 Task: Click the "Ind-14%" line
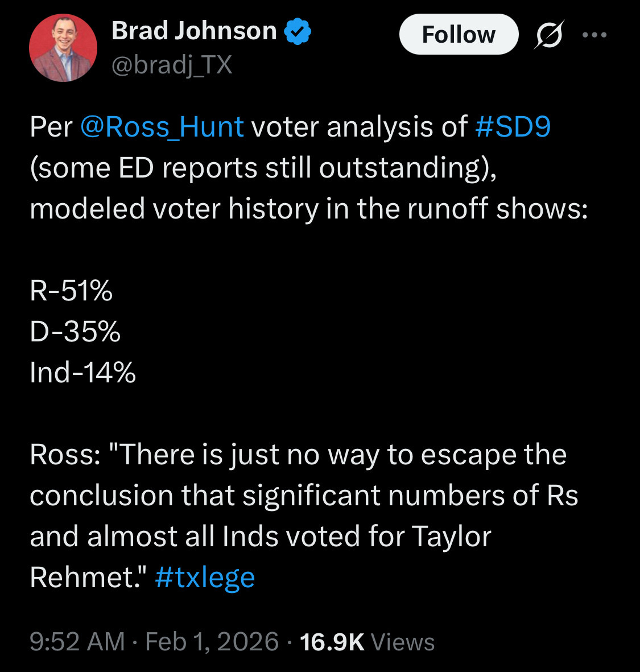pyautogui.click(x=82, y=372)
